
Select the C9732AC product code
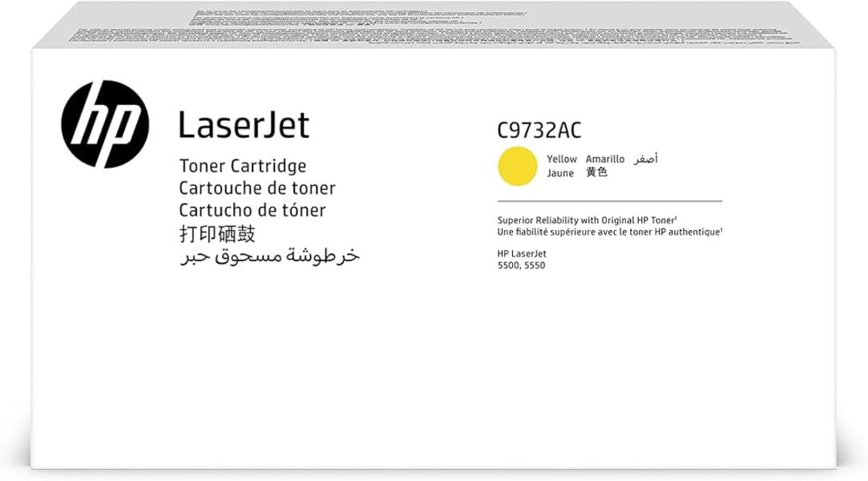pyautogui.click(x=540, y=128)
